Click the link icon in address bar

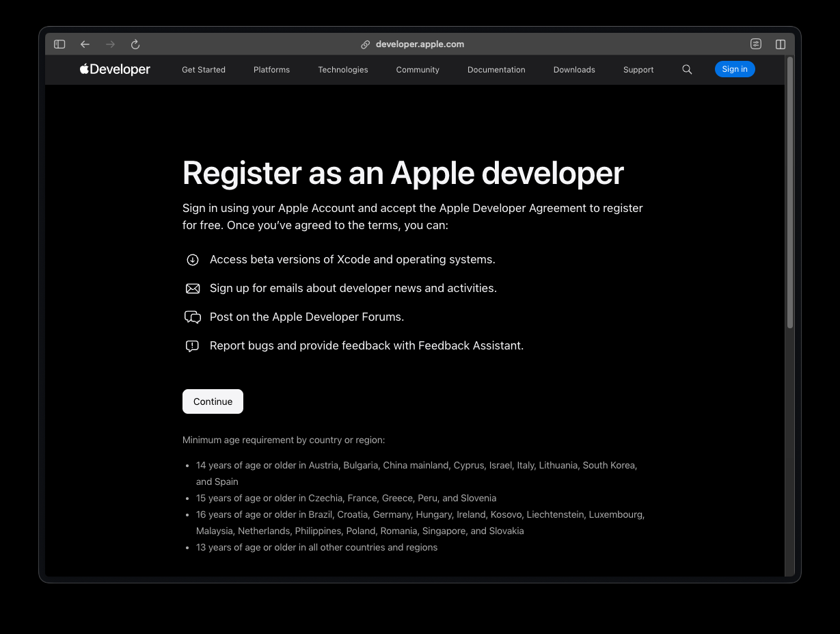pyautogui.click(x=366, y=44)
